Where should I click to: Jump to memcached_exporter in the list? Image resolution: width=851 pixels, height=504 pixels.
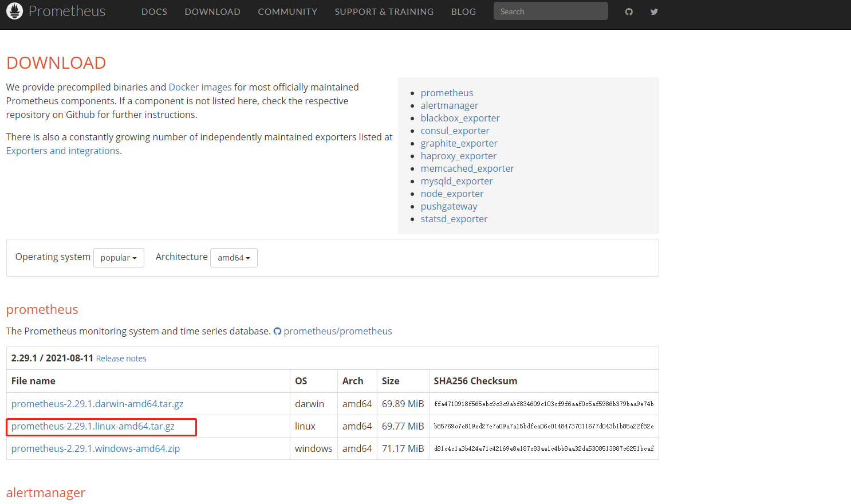(x=467, y=168)
